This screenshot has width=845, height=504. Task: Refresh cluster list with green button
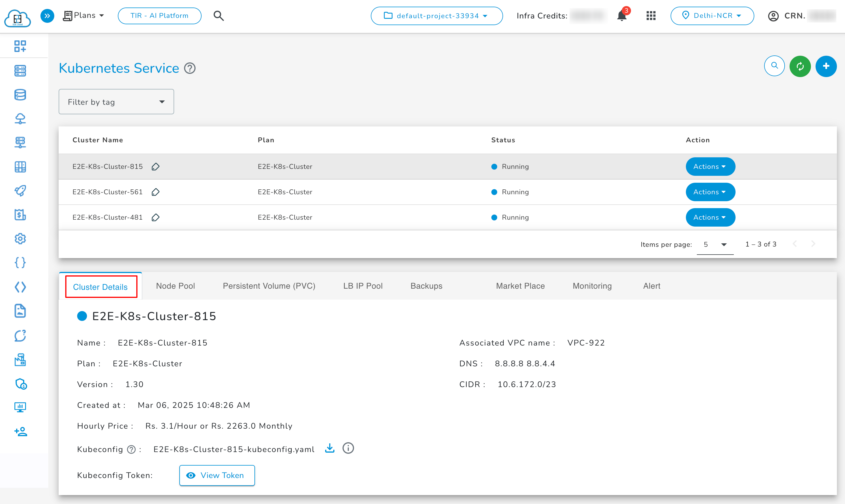[x=800, y=66]
